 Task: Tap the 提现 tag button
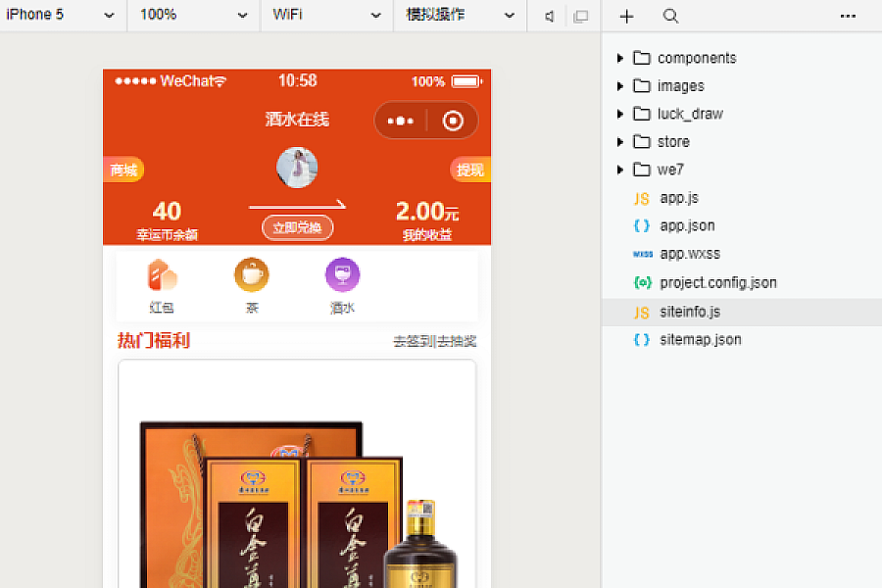pyautogui.click(x=470, y=170)
